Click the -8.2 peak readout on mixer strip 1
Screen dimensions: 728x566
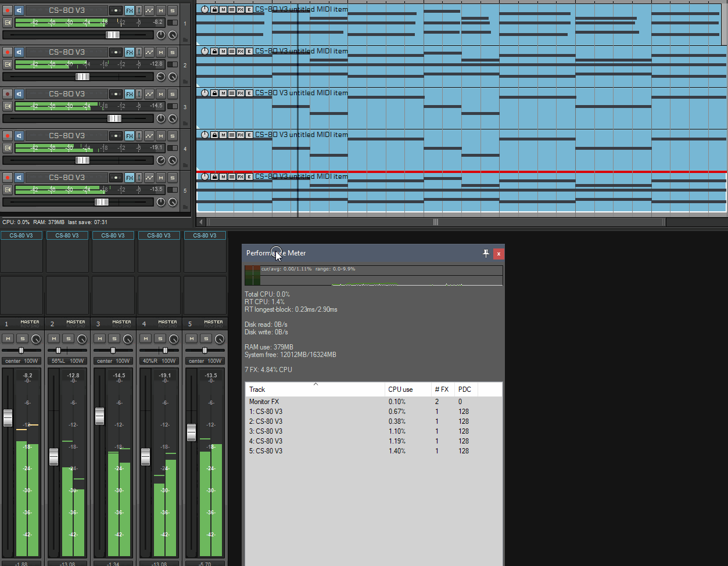(x=27, y=376)
